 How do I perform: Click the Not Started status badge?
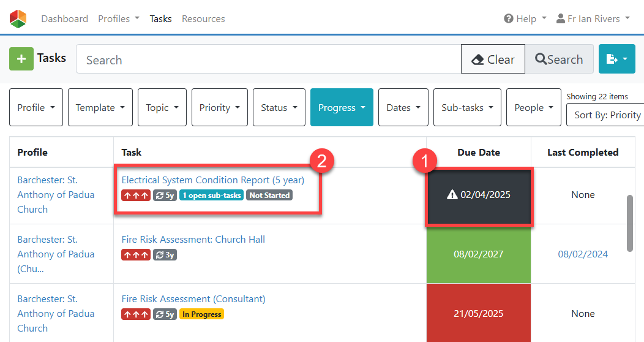tap(269, 196)
